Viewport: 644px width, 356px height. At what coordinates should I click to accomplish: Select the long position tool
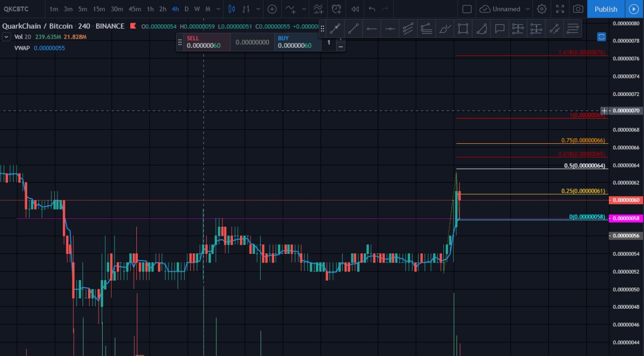point(518,29)
